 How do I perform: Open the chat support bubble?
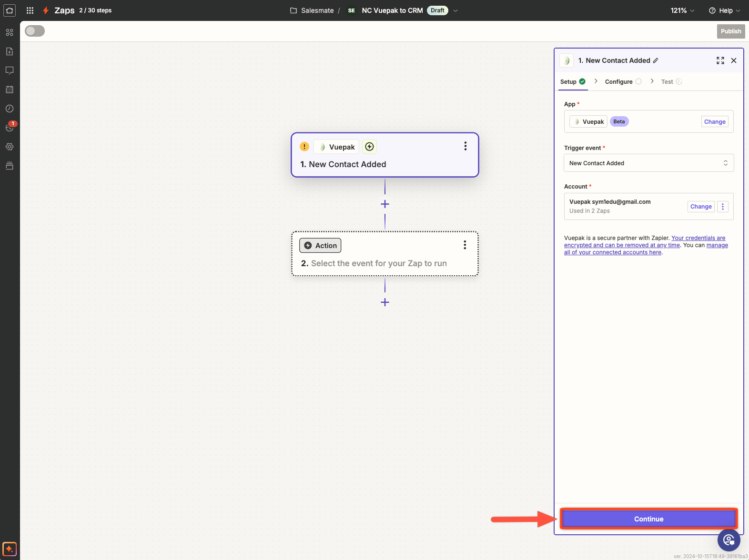point(729,540)
